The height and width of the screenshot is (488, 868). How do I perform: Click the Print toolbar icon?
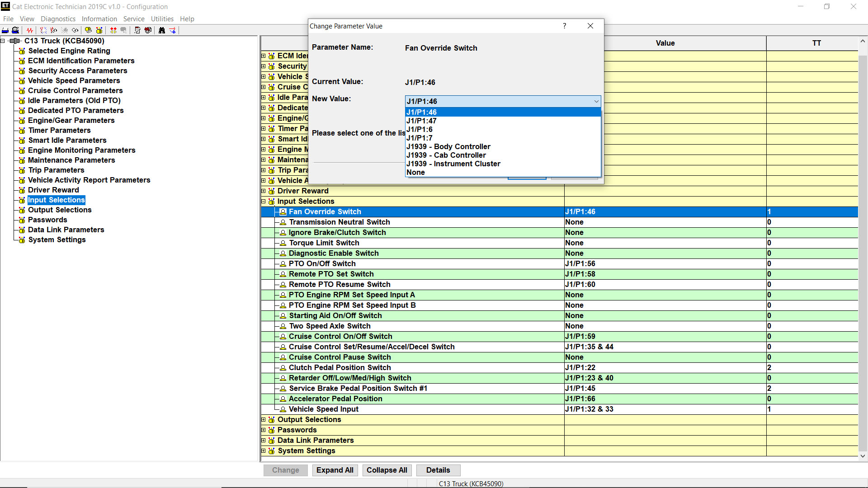(5, 30)
